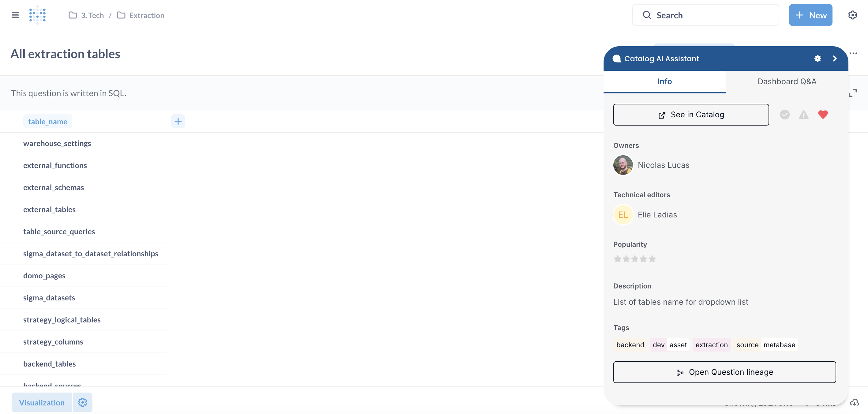The image size is (868, 414).
Task: Open Catalog AI Assistant settings gear
Action: click(x=818, y=58)
